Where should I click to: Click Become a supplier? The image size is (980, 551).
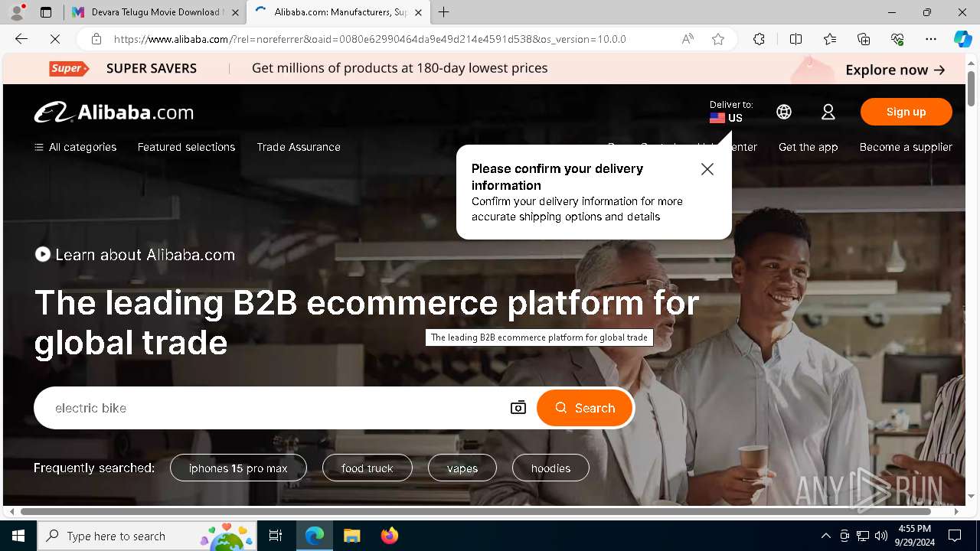click(906, 147)
